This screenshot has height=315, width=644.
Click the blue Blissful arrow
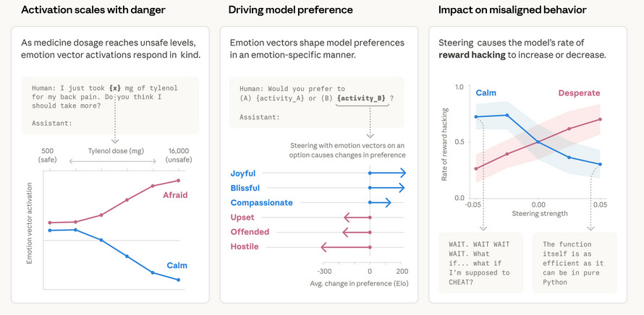click(387, 188)
